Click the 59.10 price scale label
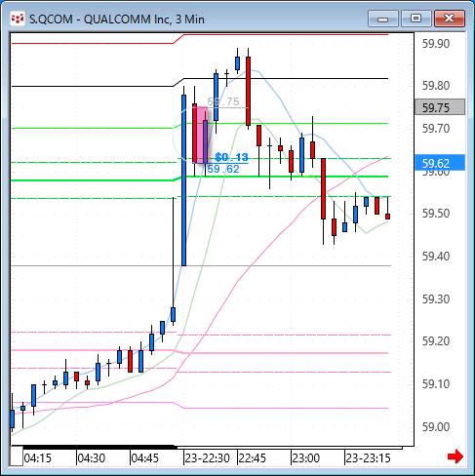Viewport: 475px width, 476px height. click(x=436, y=384)
